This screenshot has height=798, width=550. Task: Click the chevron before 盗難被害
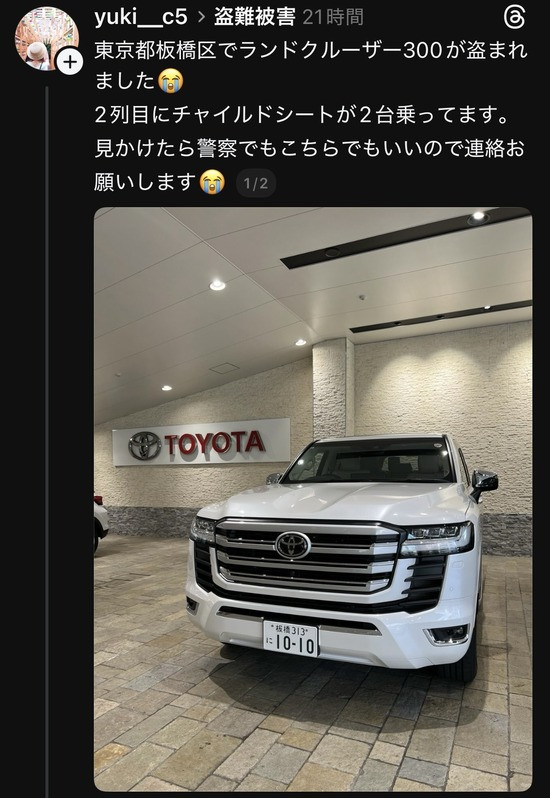click(201, 18)
